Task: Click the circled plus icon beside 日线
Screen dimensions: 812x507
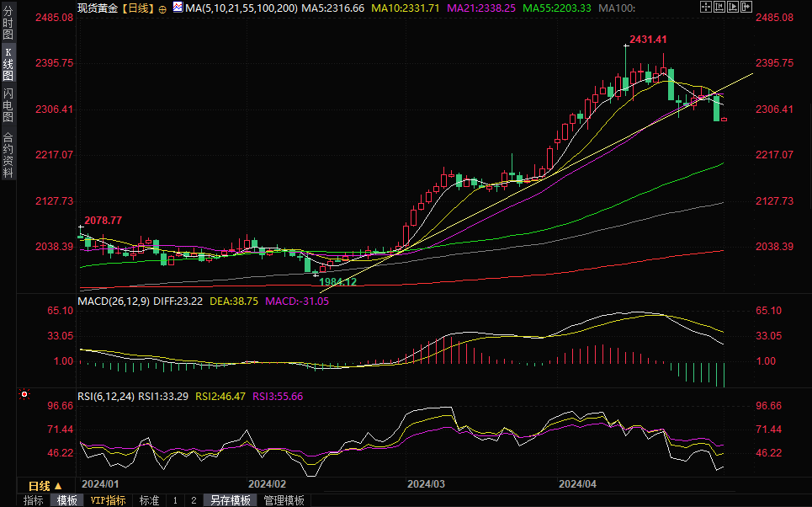Action: tap(162, 8)
